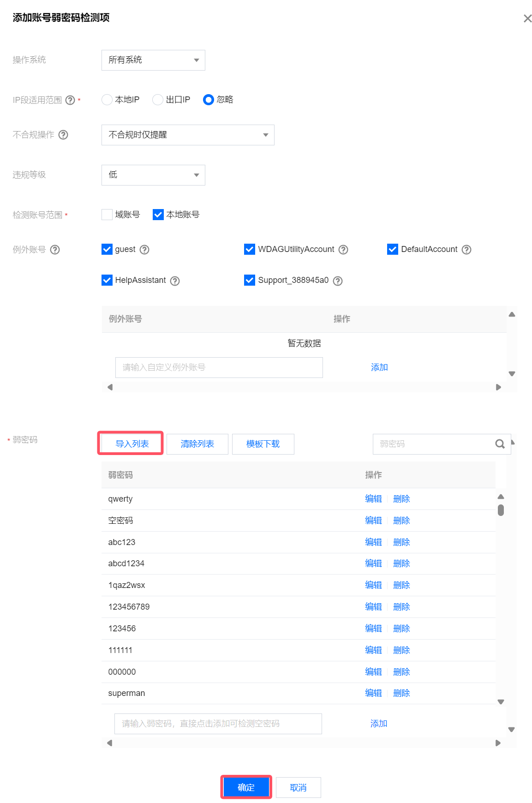The image size is (532, 803).
Task: Click right arrow of exception account horizontal scrollbar
Action: click(x=498, y=387)
